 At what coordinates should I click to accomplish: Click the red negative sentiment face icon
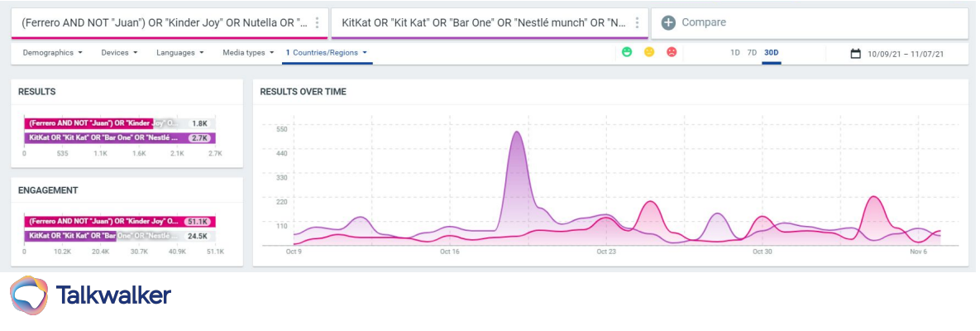(x=672, y=53)
